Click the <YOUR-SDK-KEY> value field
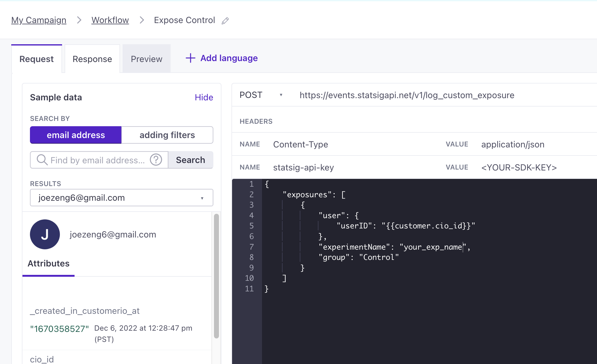This screenshot has height=364, width=597. point(518,167)
